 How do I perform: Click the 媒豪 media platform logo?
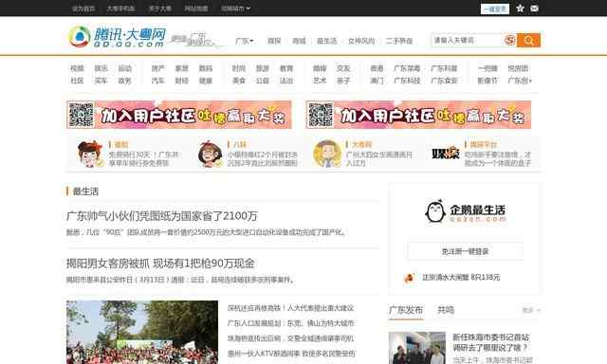[x=445, y=154]
